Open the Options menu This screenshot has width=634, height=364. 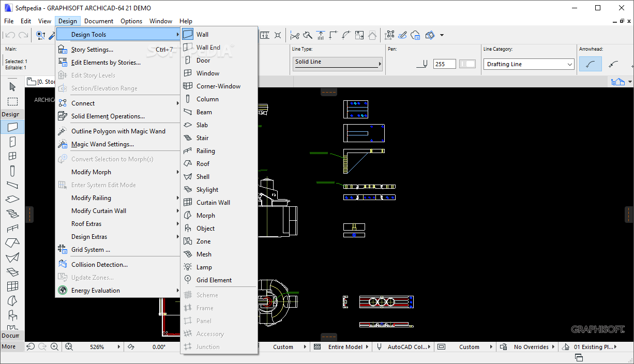pyautogui.click(x=131, y=21)
